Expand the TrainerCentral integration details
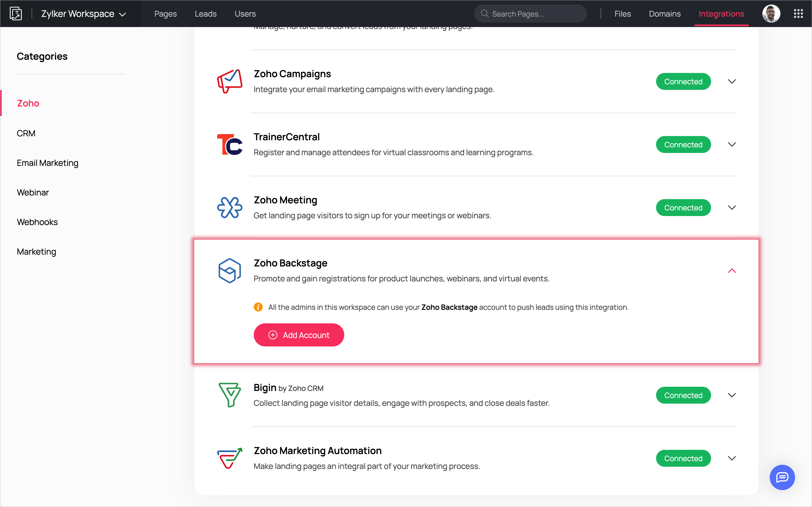 732,144
